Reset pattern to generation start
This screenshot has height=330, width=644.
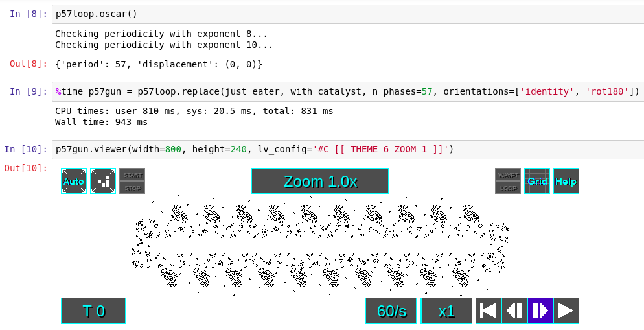489,311
